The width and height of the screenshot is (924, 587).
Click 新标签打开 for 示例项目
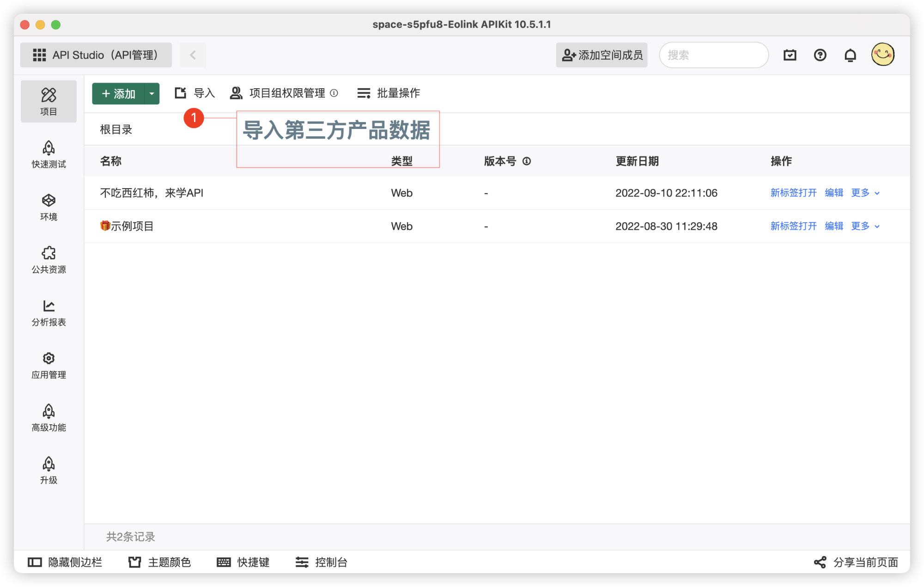(793, 226)
